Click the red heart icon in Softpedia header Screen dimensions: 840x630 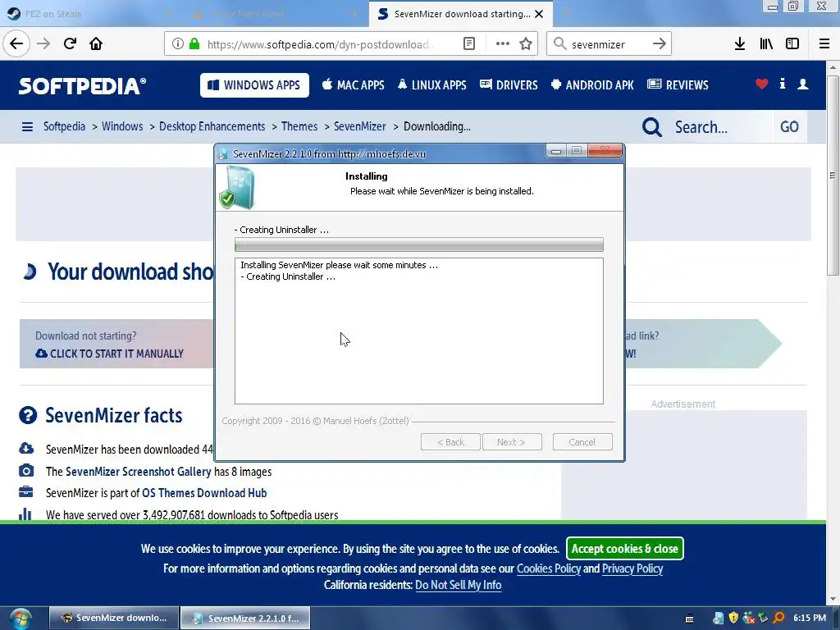(761, 84)
